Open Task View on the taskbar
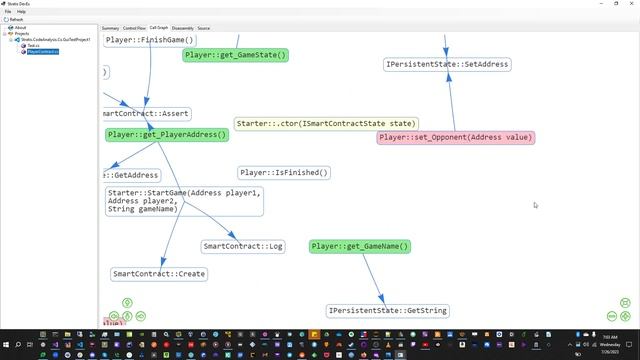This screenshot has width=640, height=360. pyautogui.click(x=30, y=345)
